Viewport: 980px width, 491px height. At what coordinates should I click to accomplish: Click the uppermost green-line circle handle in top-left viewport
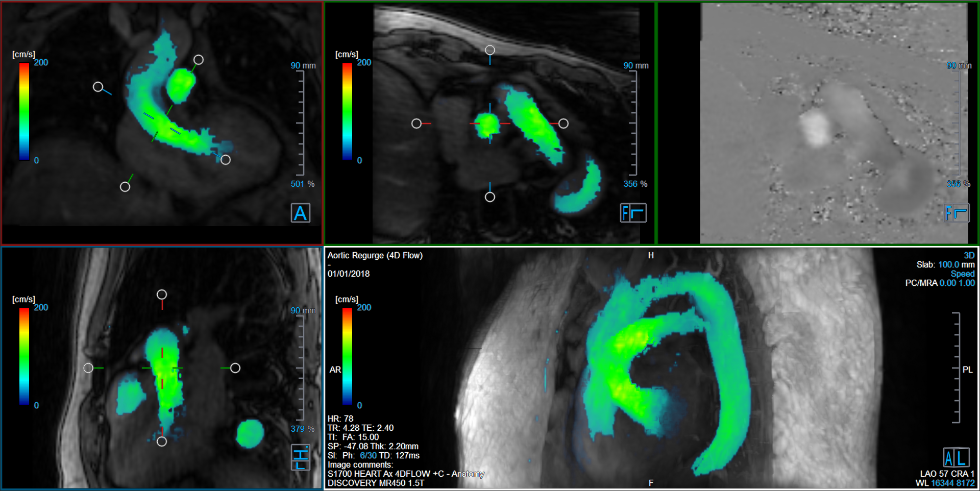coord(199,60)
